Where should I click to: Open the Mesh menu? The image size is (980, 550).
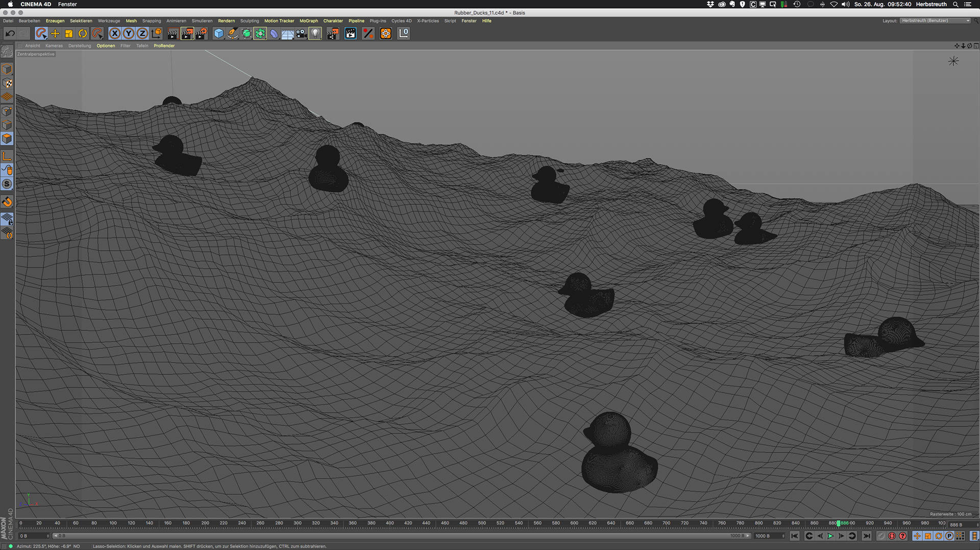pyautogui.click(x=131, y=21)
